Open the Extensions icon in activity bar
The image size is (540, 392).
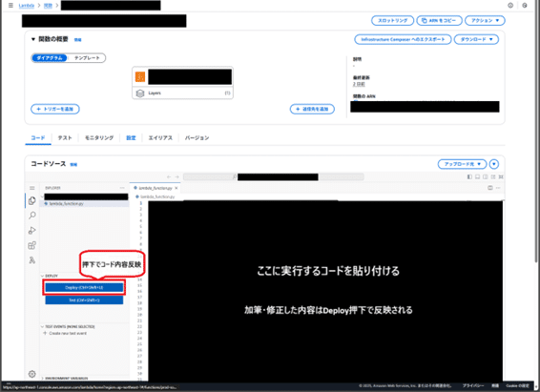coord(32,245)
